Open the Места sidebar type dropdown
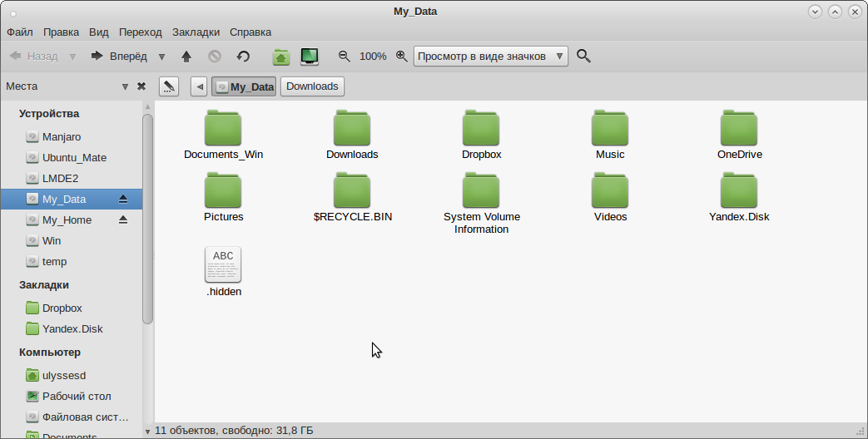 coord(125,86)
